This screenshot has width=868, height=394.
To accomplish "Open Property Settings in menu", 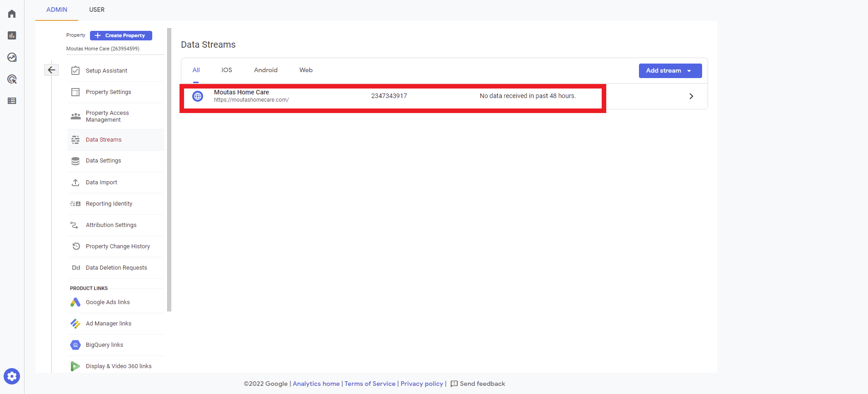I will 108,92.
